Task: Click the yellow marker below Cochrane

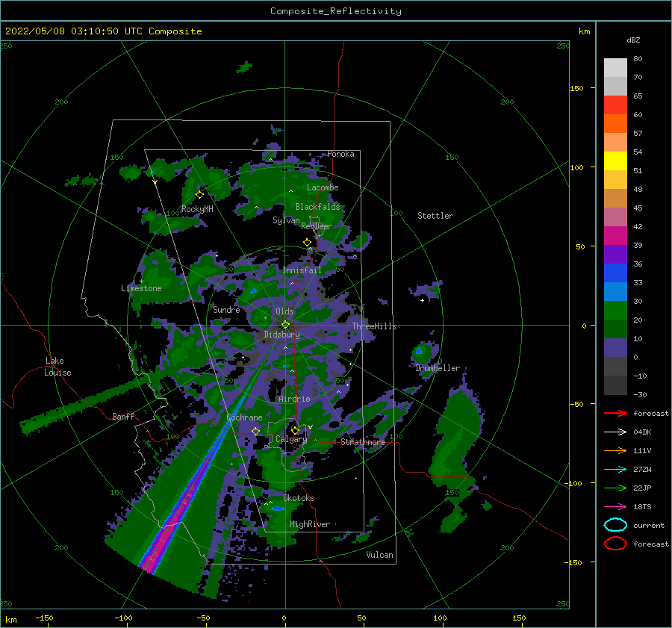Action: point(256,431)
